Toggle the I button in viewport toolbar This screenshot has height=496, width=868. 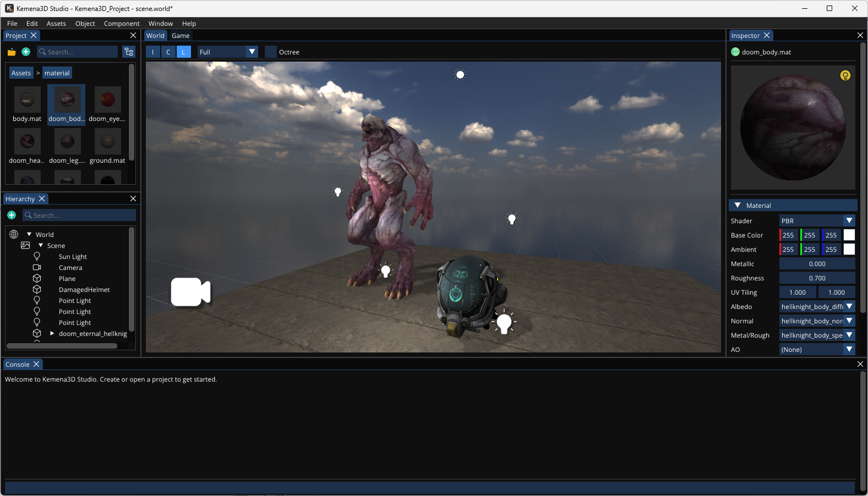[x=152, y=52]
